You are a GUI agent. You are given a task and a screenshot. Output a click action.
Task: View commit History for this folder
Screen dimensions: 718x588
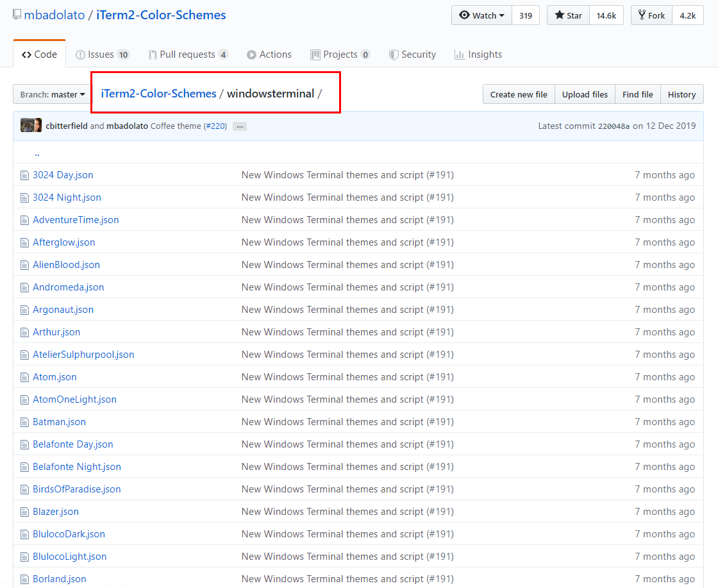click(681, 94)
